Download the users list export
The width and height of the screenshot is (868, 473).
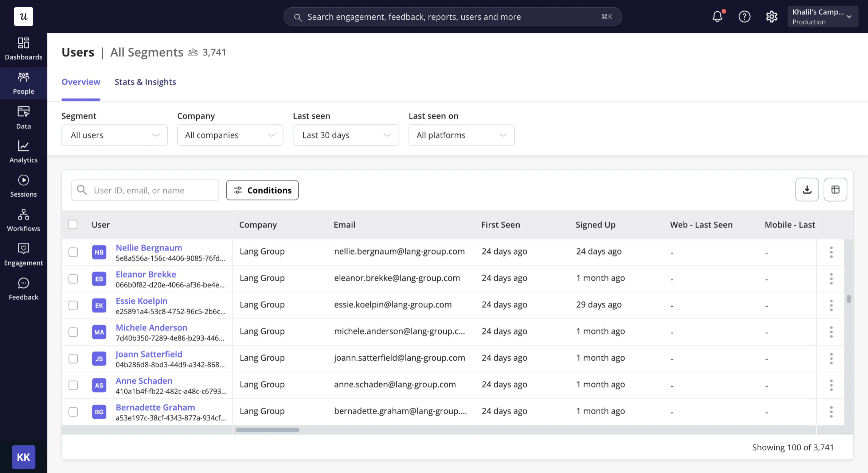807,190
